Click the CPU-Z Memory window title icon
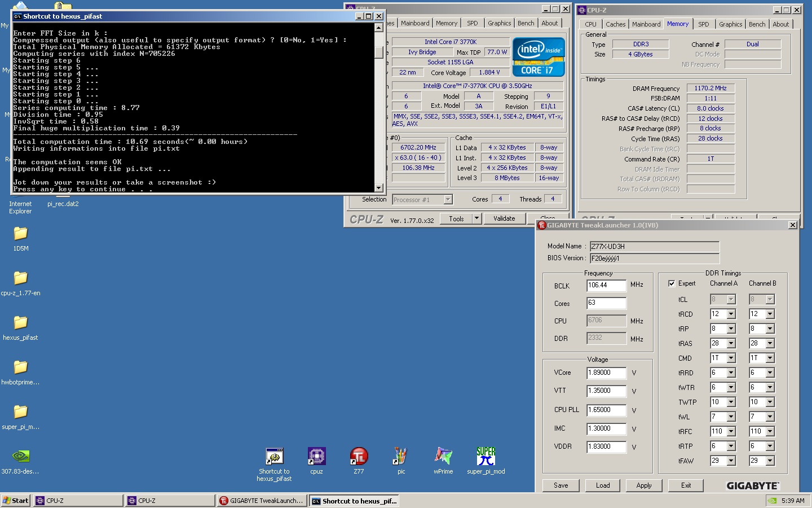Viewport: 812px width, 508px height. 582,10
